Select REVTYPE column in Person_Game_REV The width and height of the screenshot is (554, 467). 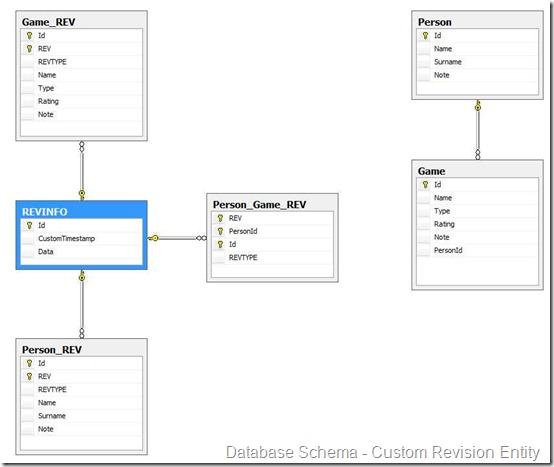(x=272, y=258)
